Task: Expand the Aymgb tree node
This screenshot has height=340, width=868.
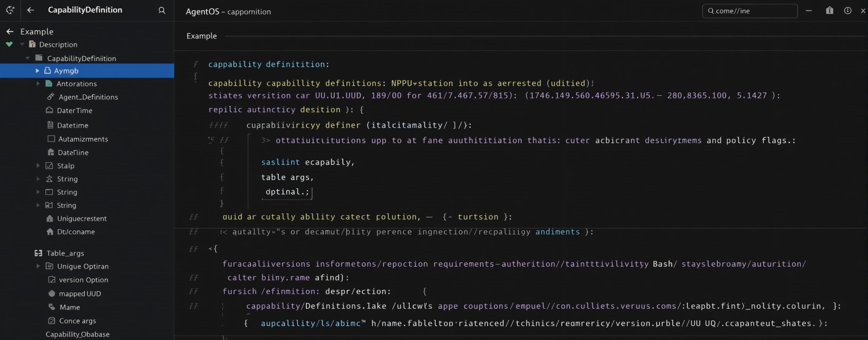Action: tap(37, 71)
